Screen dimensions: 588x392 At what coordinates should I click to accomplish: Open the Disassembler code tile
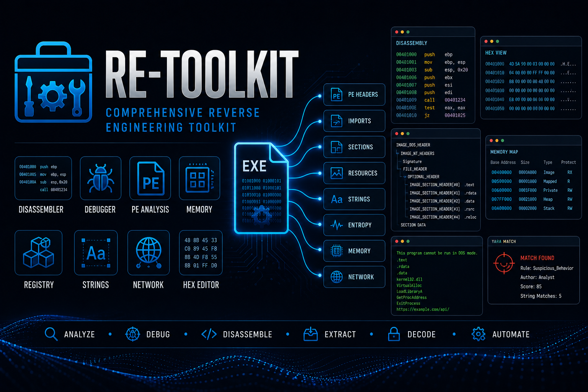coord(43,178)
